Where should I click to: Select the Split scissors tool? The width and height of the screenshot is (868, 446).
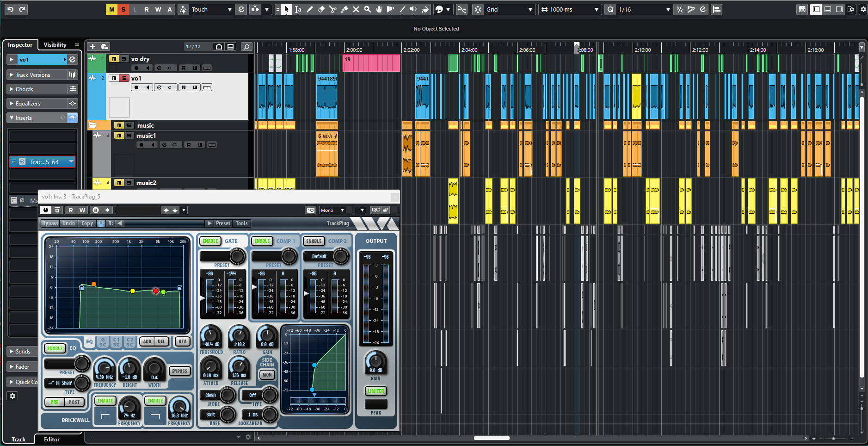333,9
